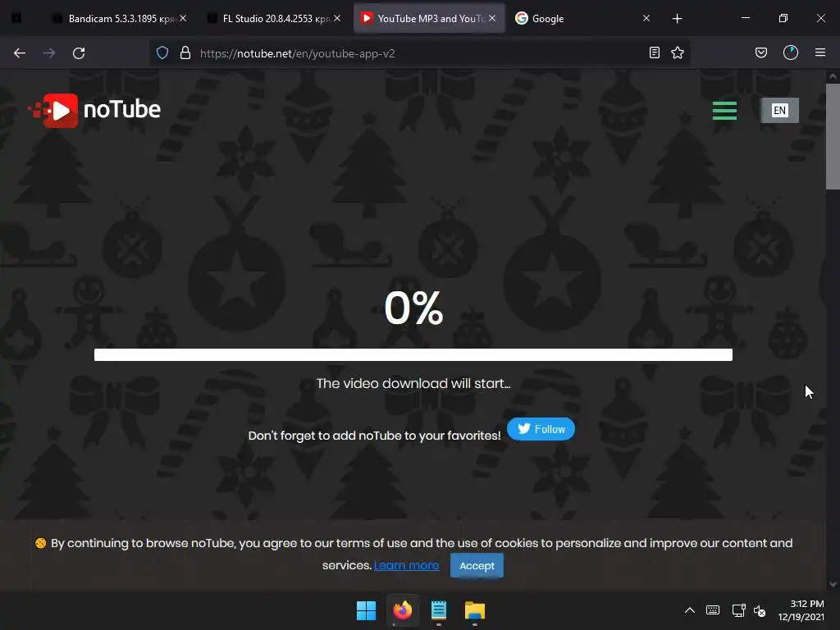Screen dimensions: 840x630
Task: Click the Firefox taskbar icon
Action: (x=403, y=610)
